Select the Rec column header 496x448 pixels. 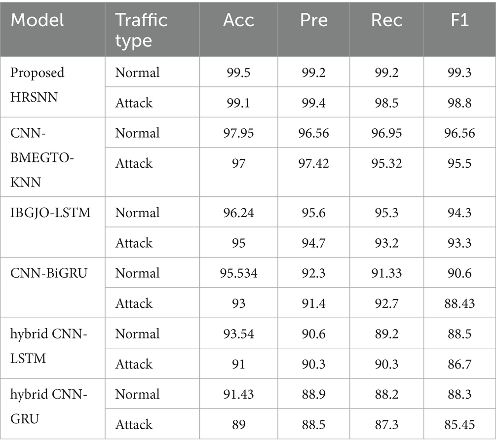[386, 30]
